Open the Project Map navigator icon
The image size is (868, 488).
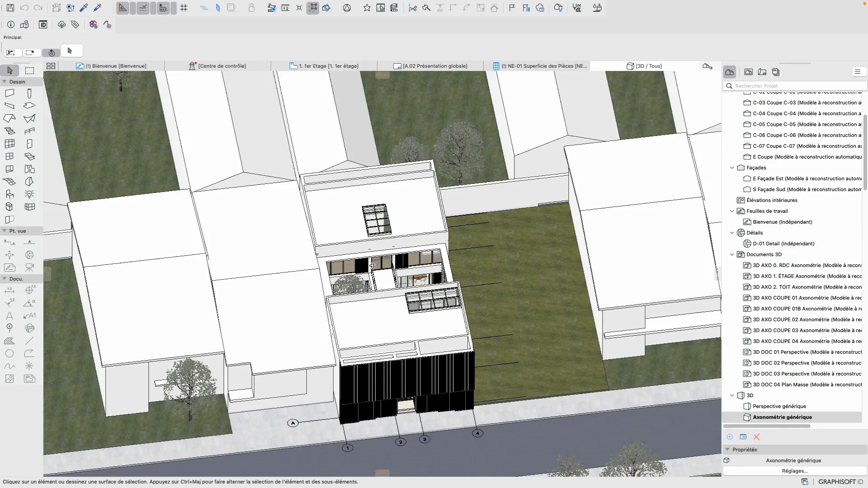(x=729, y=72)
